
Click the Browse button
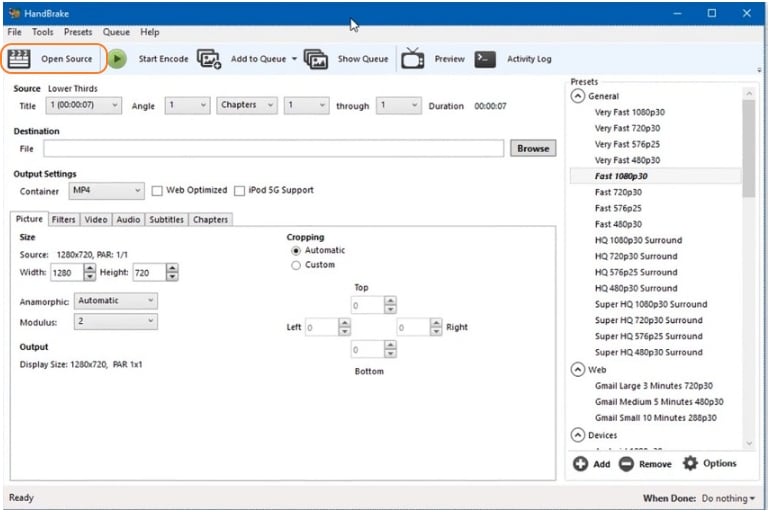point(533,149)
